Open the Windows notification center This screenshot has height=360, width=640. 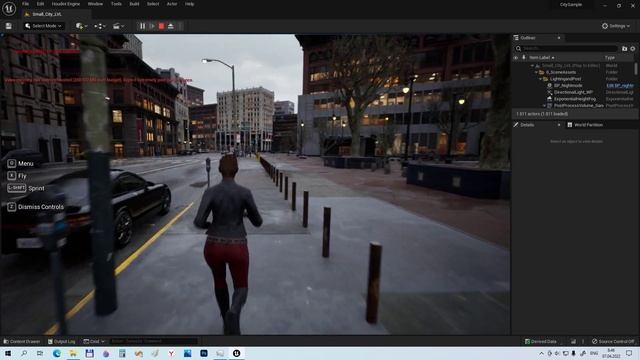(x=629, y=353)
